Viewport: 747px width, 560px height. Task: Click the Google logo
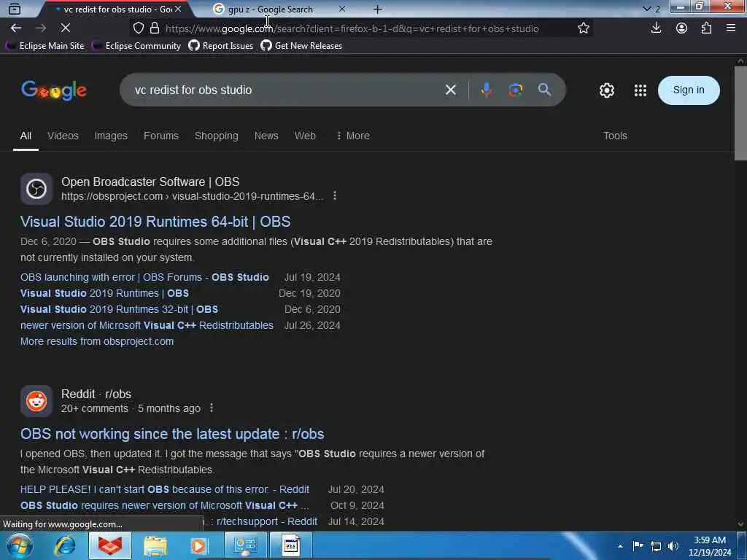point(54,90)
